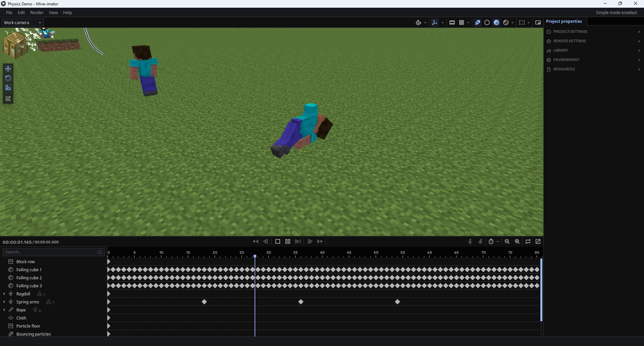This screenshot has height=346, width=644.
Task: Click the stopwatch timeline settings icon
Action: [x=491, y=241]
